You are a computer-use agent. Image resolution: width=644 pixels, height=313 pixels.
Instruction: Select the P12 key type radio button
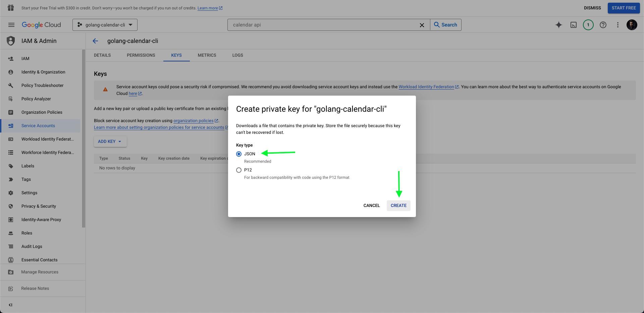239,170
